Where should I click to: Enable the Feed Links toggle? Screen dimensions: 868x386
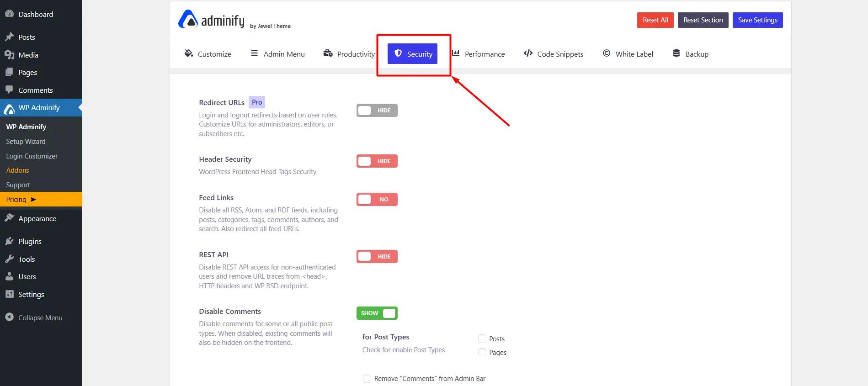(377, 199)
